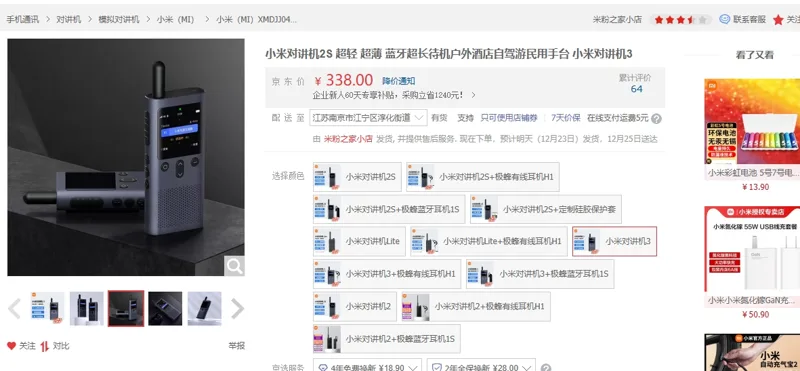Open the delivery address dropdown 江苏南京市江宁区
Screen dimensions: 800x371
tap(368, 118)
